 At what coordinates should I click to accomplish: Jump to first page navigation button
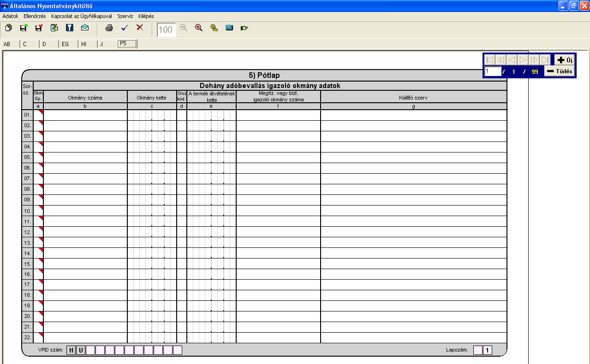point(490,60)
